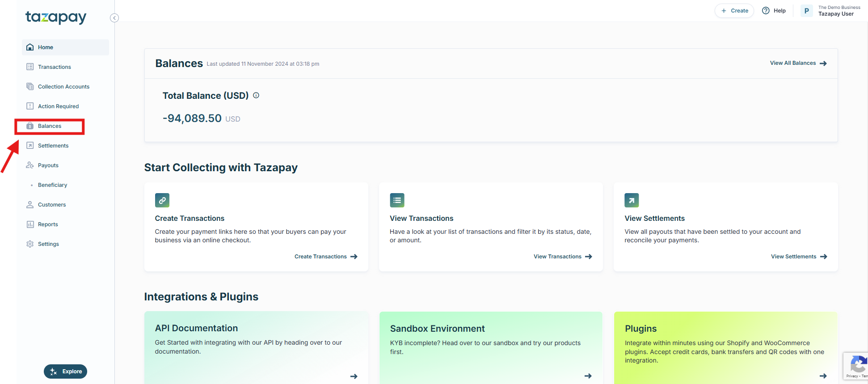Click the reCAPTCHA Privacy link

click(x=852, y=376)
